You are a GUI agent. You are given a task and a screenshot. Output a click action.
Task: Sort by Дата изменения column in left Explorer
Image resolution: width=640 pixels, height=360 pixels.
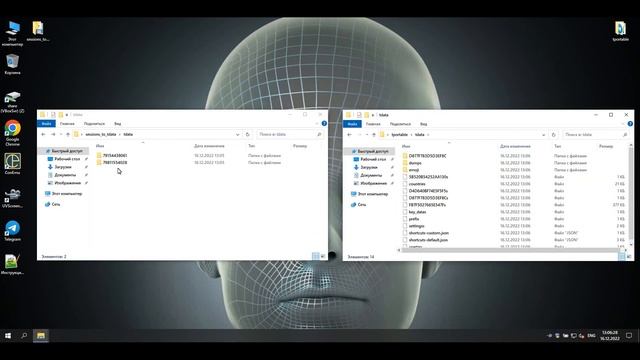[209, 146]
